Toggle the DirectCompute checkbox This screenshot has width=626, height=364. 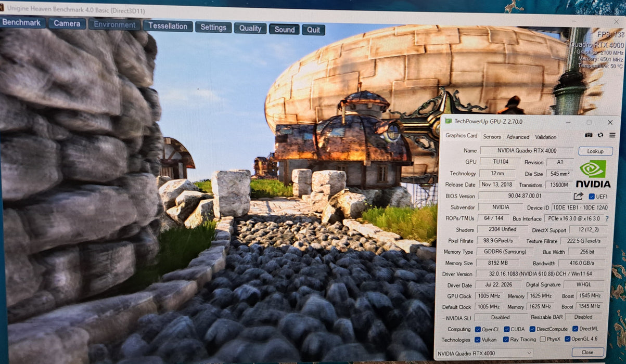pyautogui.click(x=532, y=329)
